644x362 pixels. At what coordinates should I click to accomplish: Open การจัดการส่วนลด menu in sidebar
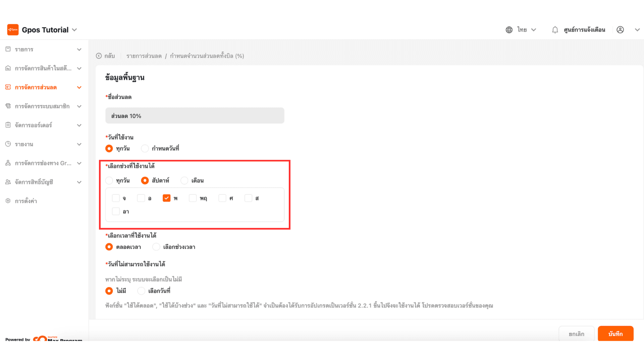coord(36,87)
